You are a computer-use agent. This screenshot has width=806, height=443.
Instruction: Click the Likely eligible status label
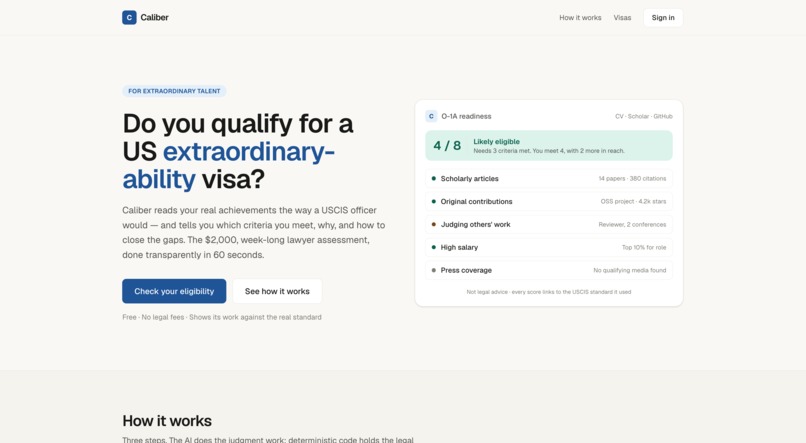[x=497, y=141]
